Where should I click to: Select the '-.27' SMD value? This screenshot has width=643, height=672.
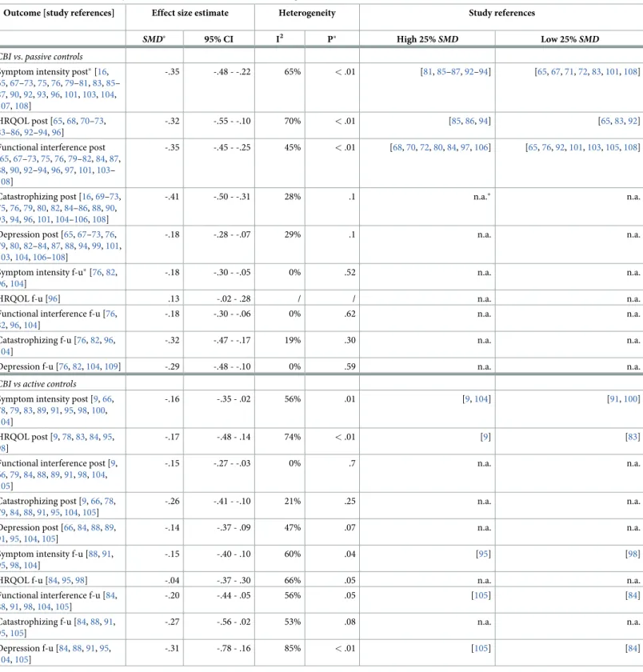(172, 622)
